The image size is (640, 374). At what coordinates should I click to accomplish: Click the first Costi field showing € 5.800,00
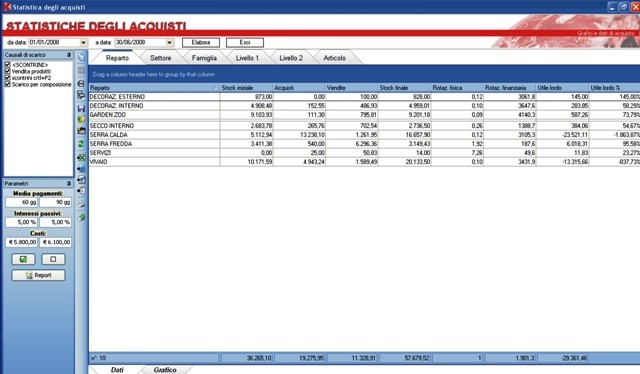click(22, 242)
